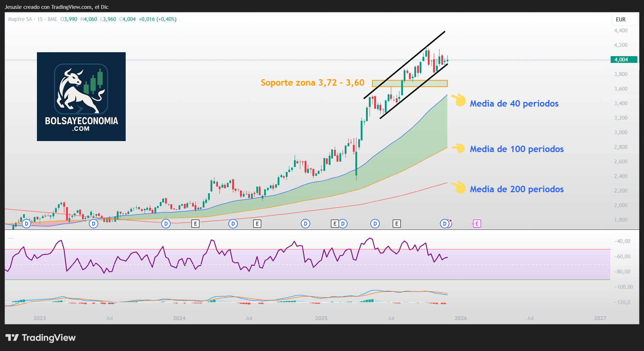Open the EUR currency selector
The height and width of the screenshot is (351, 644).
(x=621, y=20)
